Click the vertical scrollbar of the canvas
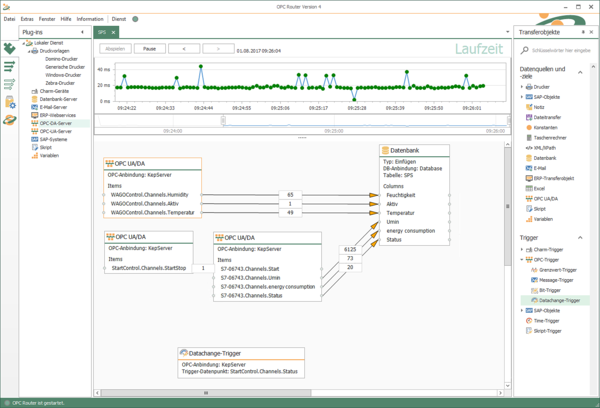Screen dimensions: 600x408 [508, 206]
